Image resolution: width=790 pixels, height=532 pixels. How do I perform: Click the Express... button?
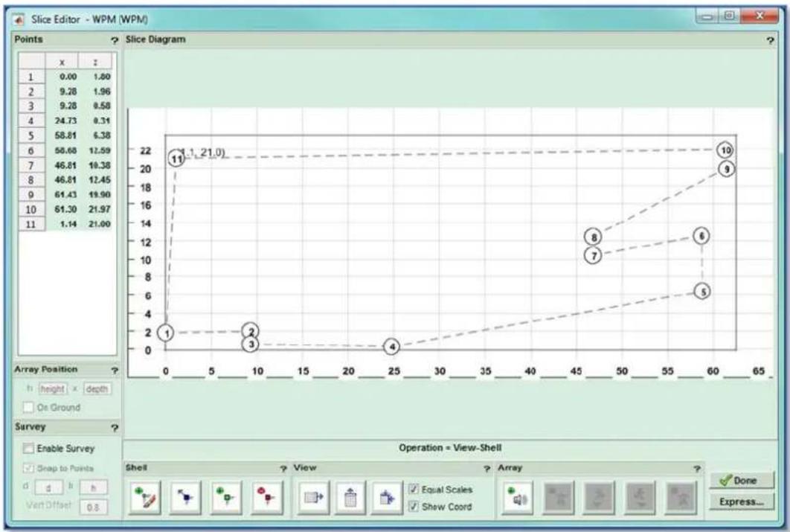pos(741,501)
